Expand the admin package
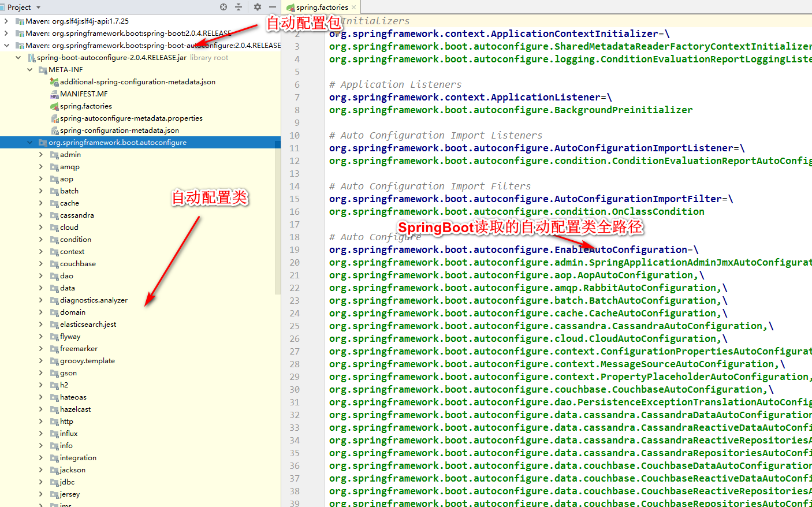 (41, 154)
